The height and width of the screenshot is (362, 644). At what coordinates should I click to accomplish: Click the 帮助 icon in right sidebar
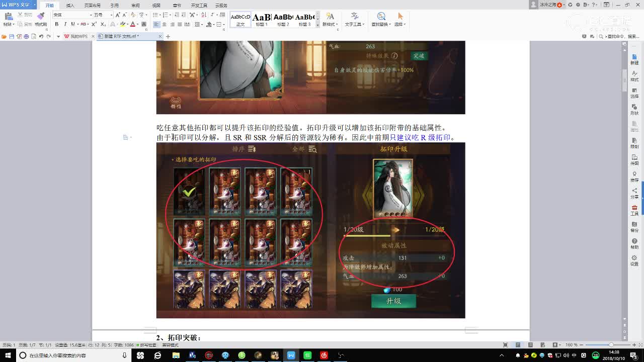[634, 243]
